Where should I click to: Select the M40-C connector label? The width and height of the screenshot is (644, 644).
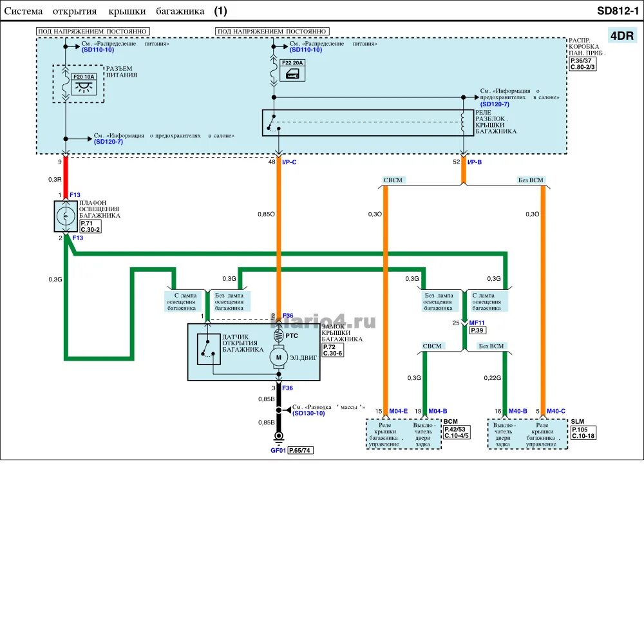click(556, 411)
